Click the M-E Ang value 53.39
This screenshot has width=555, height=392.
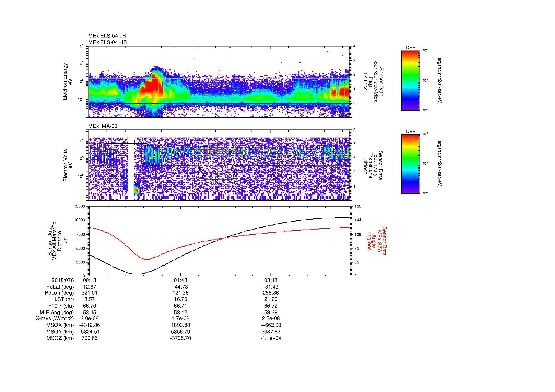pos(271,312)
